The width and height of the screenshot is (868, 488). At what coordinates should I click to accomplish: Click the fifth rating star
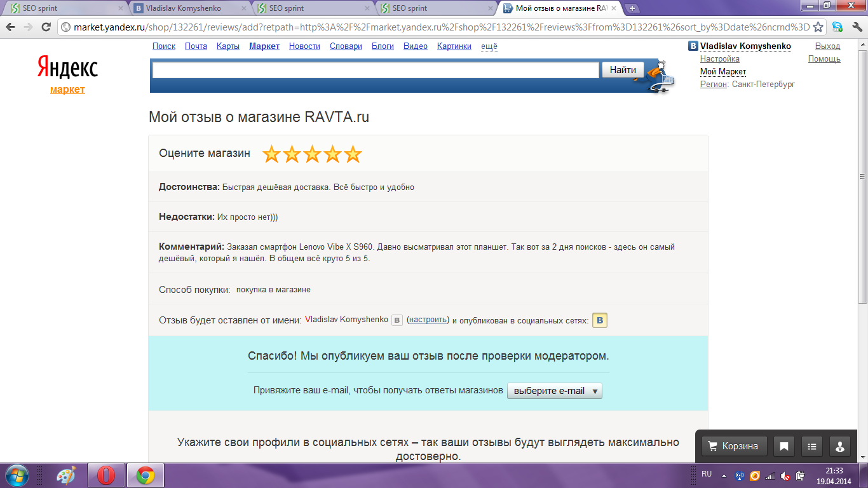coord(353,154)
